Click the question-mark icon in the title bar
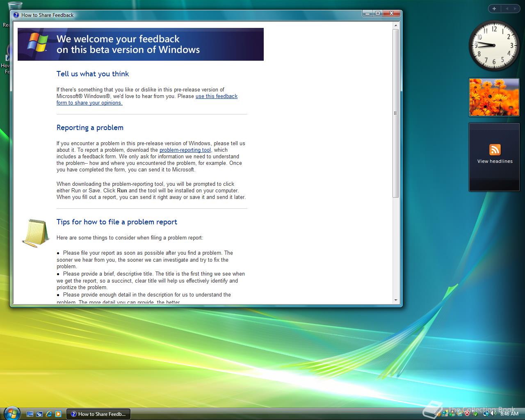This screenshot has width=525, height=420. (x=16, y=15)
